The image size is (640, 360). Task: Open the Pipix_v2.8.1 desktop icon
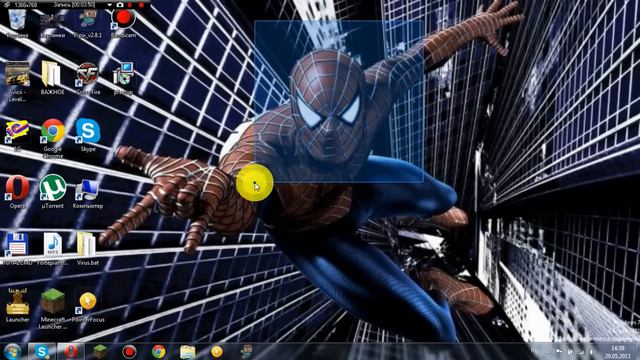pos(88,24)
